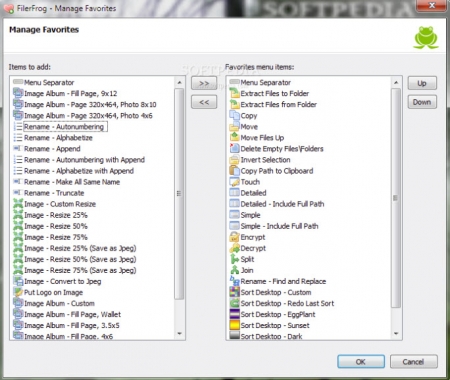Click the Put Logo on Image icon
Image resolution: width=450 pixels, height=380 pixels.
tap(18, 292)
